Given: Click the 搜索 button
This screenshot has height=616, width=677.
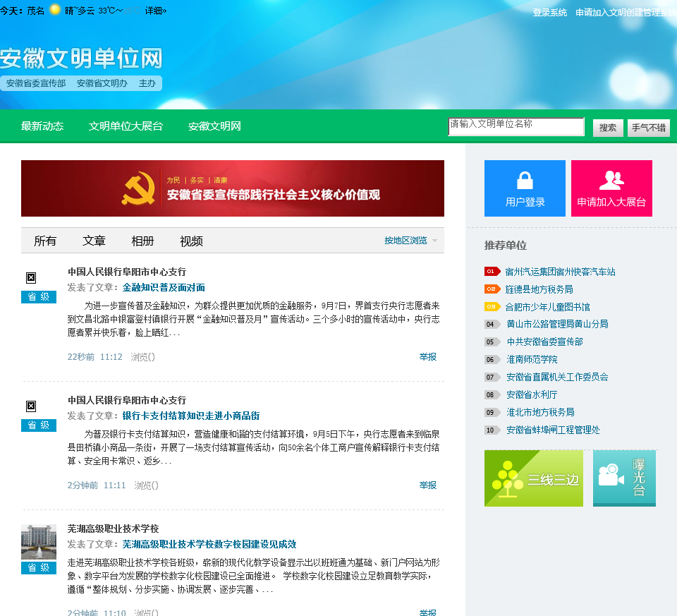Looking at the screenshot, I should coord(608,128).
